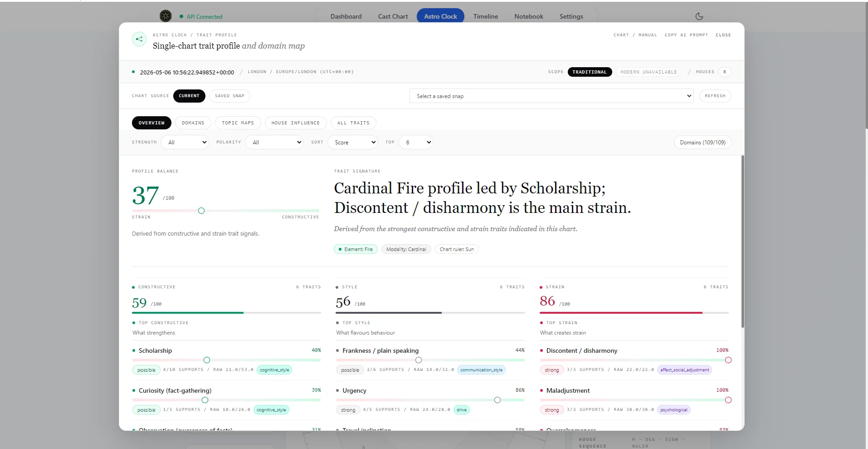Switch to the ALL TRAITS view
Viewport: 868px width, 449px height.
coord(353,123)
